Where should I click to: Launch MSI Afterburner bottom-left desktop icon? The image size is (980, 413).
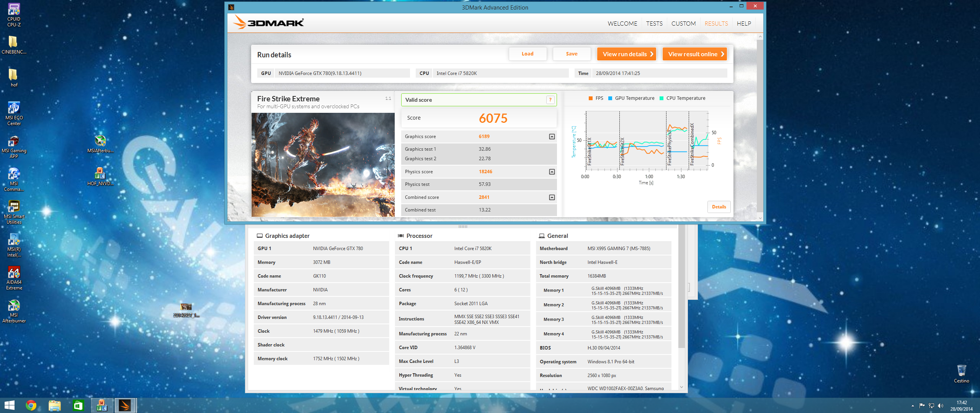tap(14, 311)
